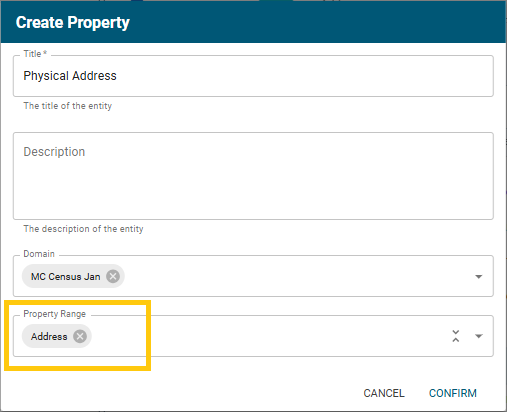This screenshot has width=508, height=414.
Task: Click Confirm to create the property
Action: (x=453, y=394)
